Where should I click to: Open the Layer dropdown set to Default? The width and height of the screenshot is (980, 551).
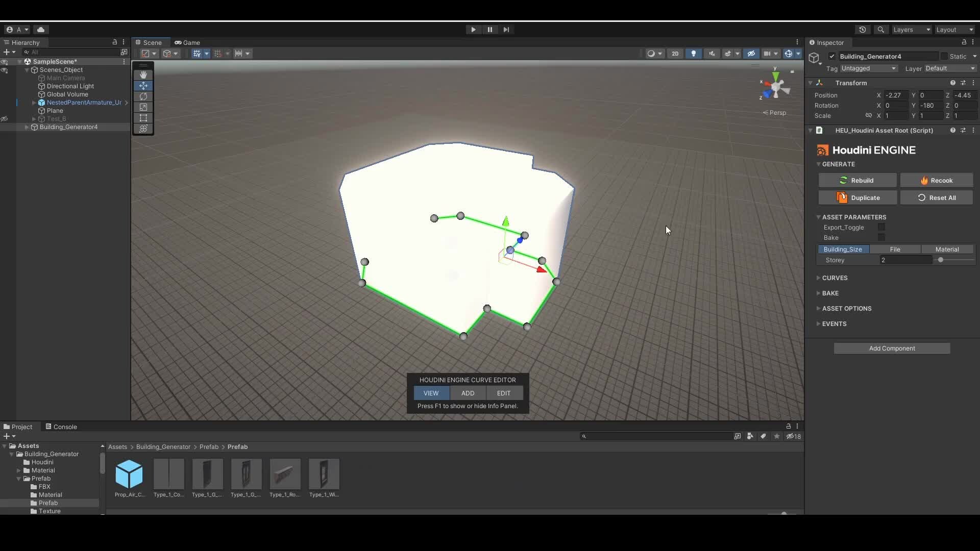pyautogui.click(x=950, y=68)
